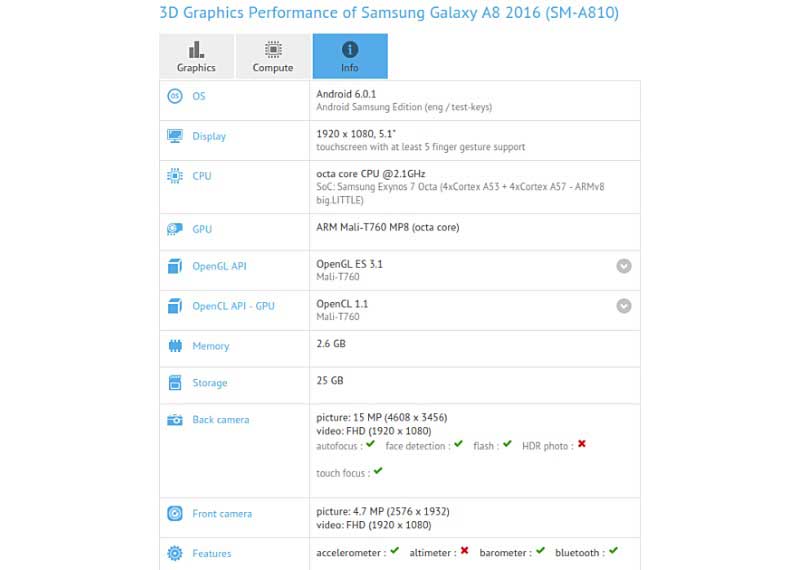
Task: Click the OpenGL API label
Action: click(219, 266)
